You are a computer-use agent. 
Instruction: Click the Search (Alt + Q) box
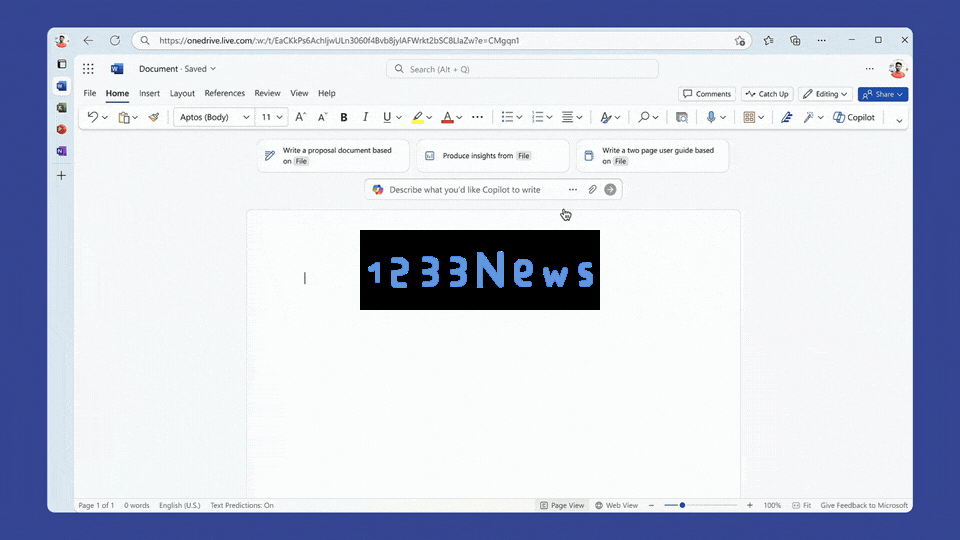(x=522, y=69)
